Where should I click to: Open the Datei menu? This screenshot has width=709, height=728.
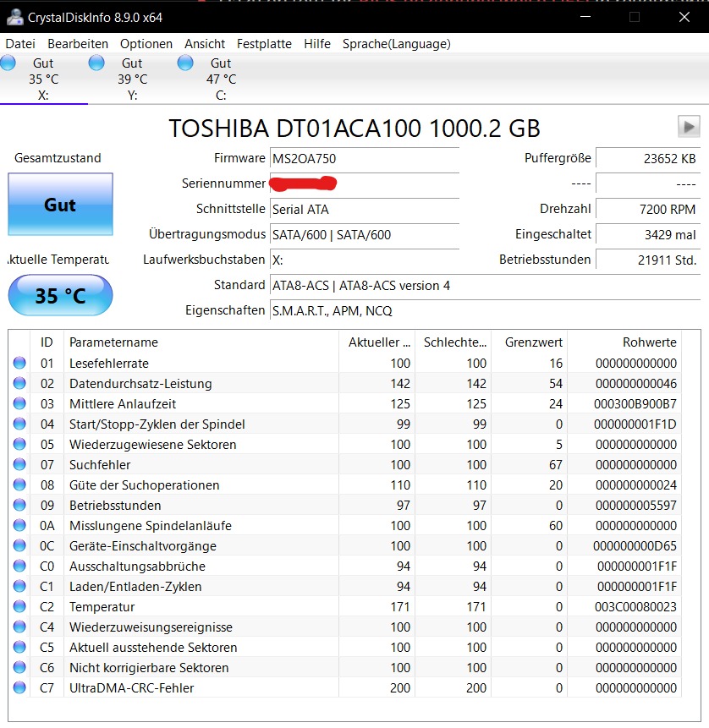(20, 44)
